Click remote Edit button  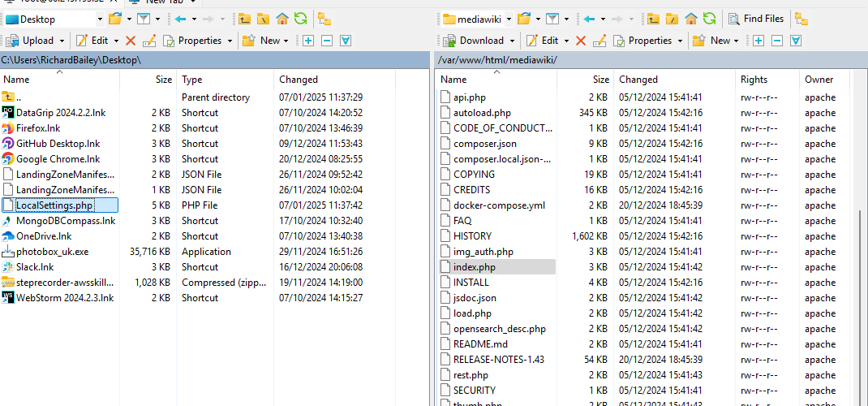tap(543, 41)
